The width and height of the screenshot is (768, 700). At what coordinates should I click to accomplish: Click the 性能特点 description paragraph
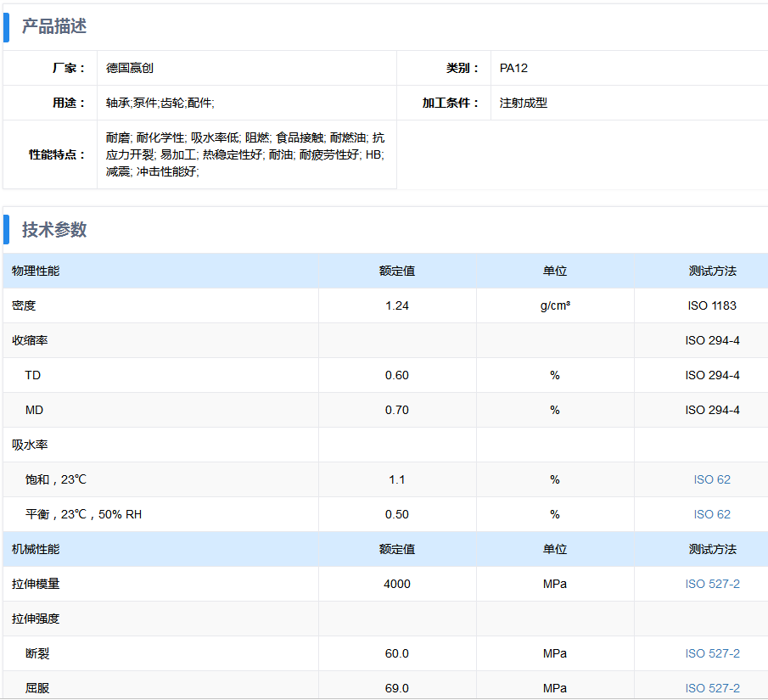pyautogui.click(x=244, y=154)
